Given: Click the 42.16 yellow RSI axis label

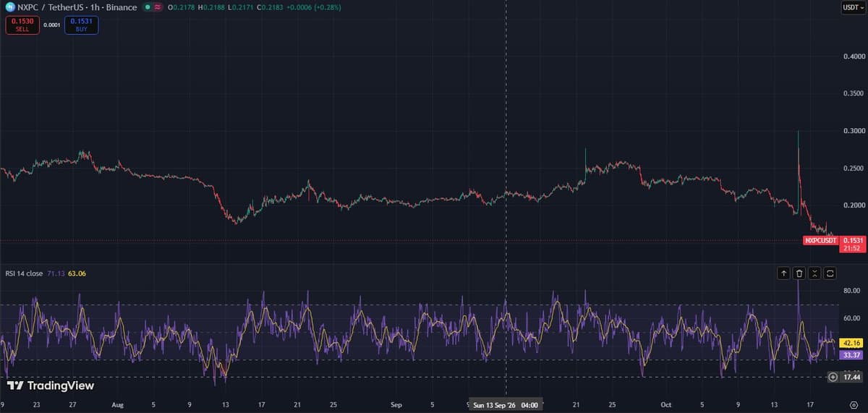Looking at the screenshot, I should pos(851,343).
